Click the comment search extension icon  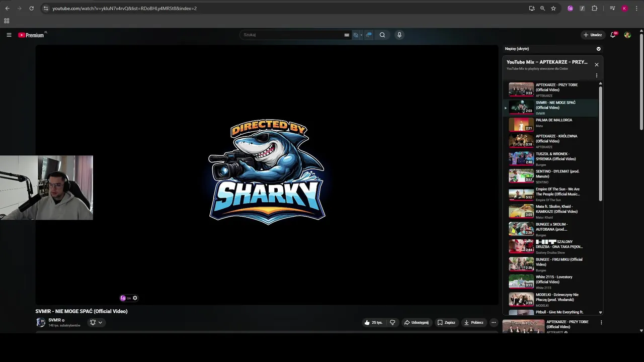click(x=369, y=35)
